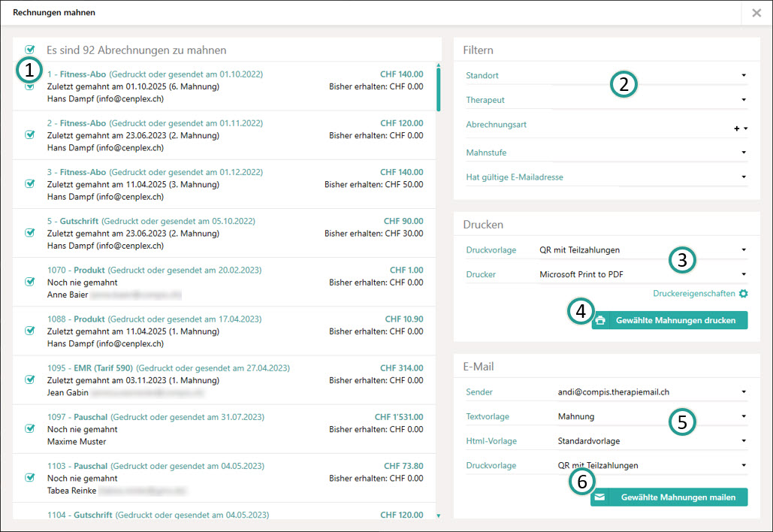This screenshot has height=532, width=773.
Task: Open the Drucker dropdown showing Microsoft Print to PDF
Action: pyautogui.click(x=744, y=274)
